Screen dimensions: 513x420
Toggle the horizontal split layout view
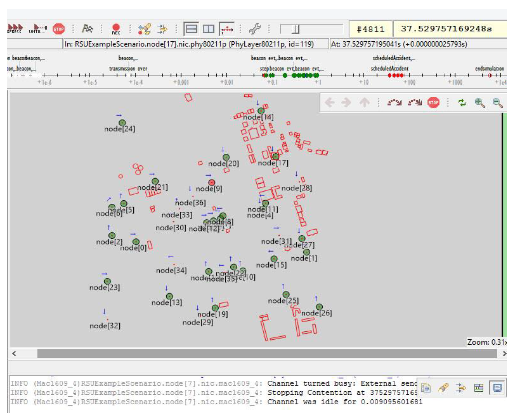191,29
